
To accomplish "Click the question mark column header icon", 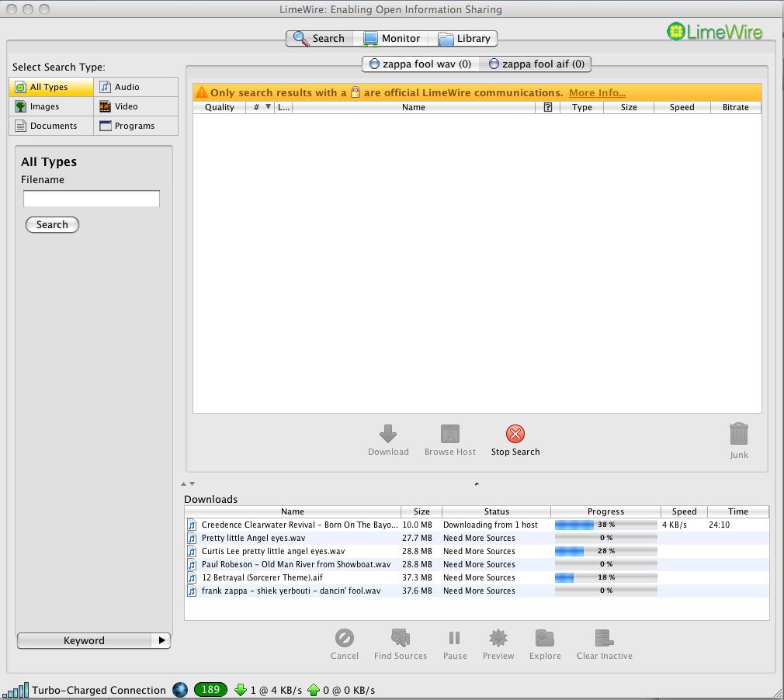I will pos(548,107).
